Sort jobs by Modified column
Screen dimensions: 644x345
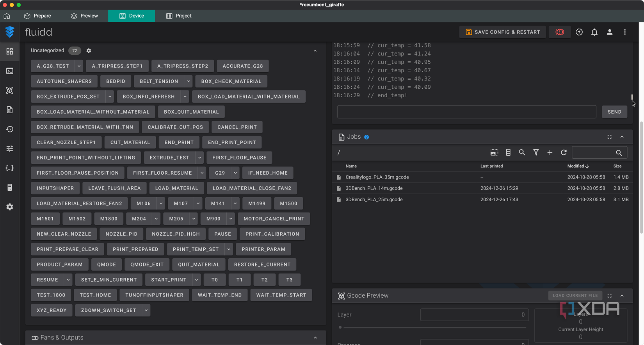point(578,166)
